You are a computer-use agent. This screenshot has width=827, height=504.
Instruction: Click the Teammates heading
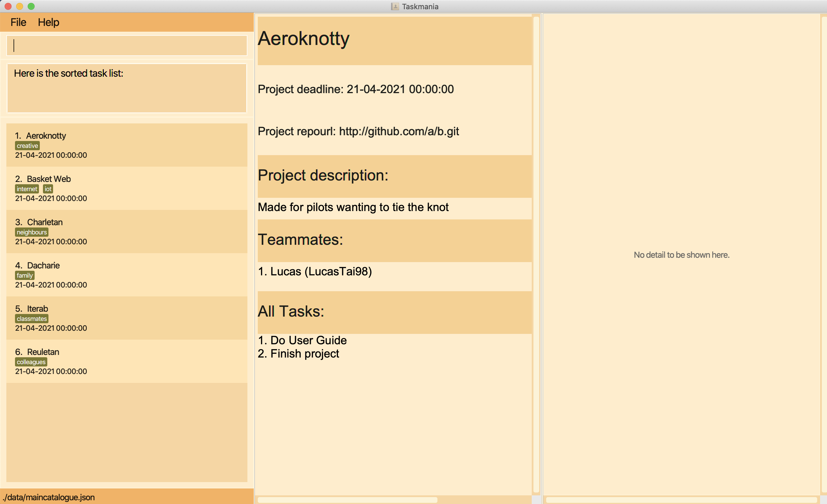[x=300, y=240]
